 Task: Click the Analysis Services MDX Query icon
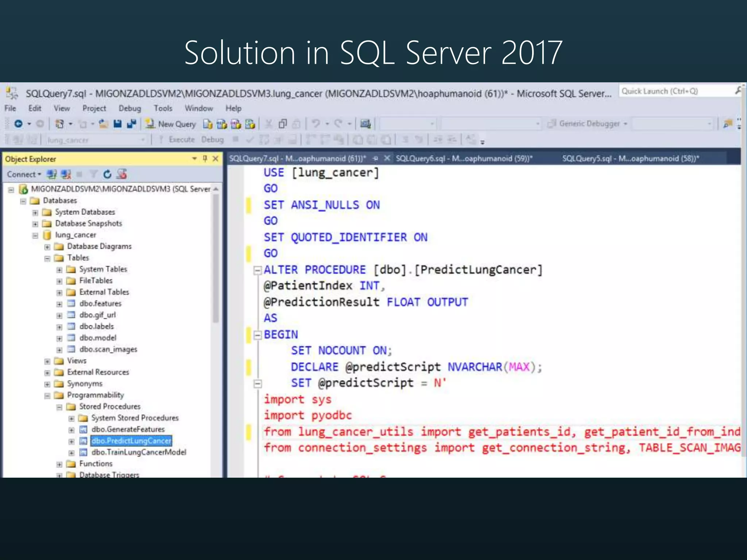tap(221, 124)
